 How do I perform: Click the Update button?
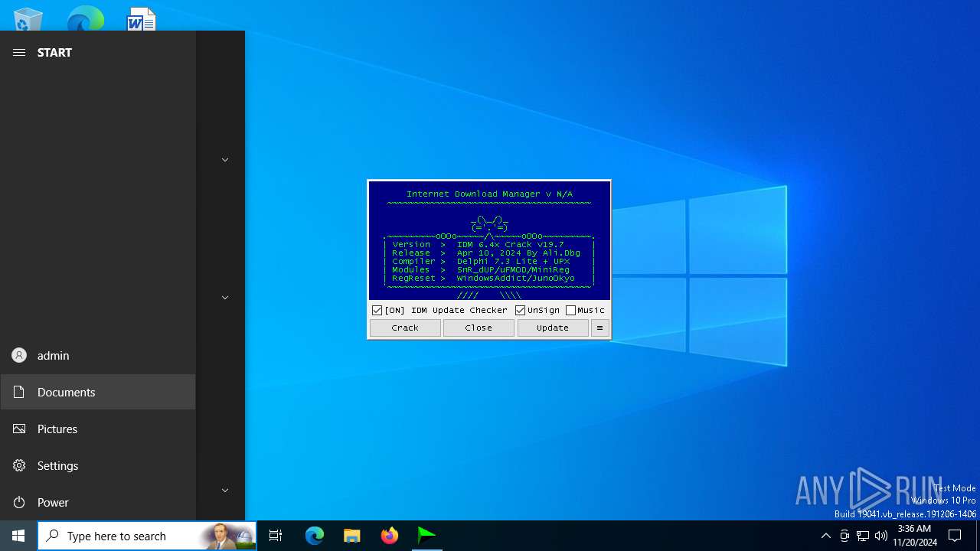pos(552,328)
